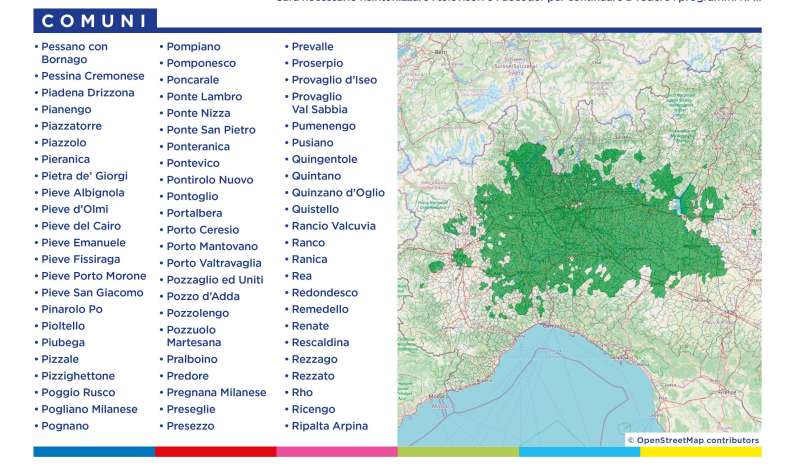Select Pessano con Bornago in the list

pyautogui.click(x=74, y=53)
